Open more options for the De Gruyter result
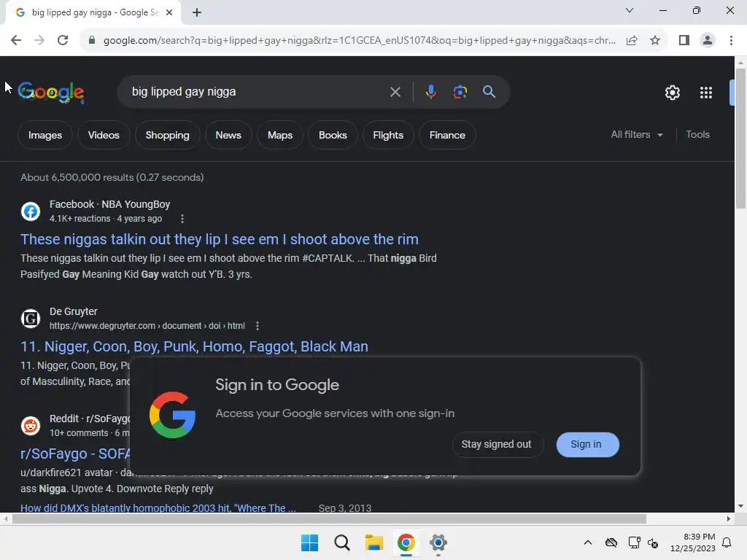 tap(258, 326)
